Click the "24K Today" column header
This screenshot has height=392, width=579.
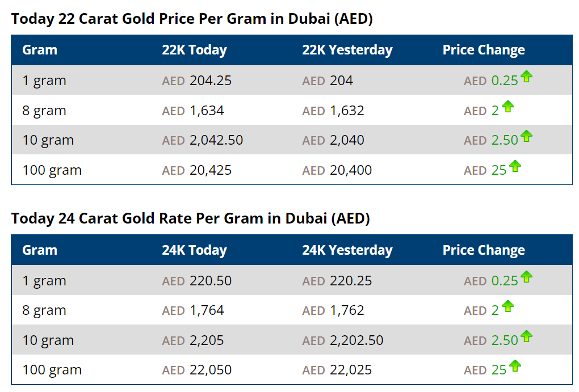pos(194,250)
